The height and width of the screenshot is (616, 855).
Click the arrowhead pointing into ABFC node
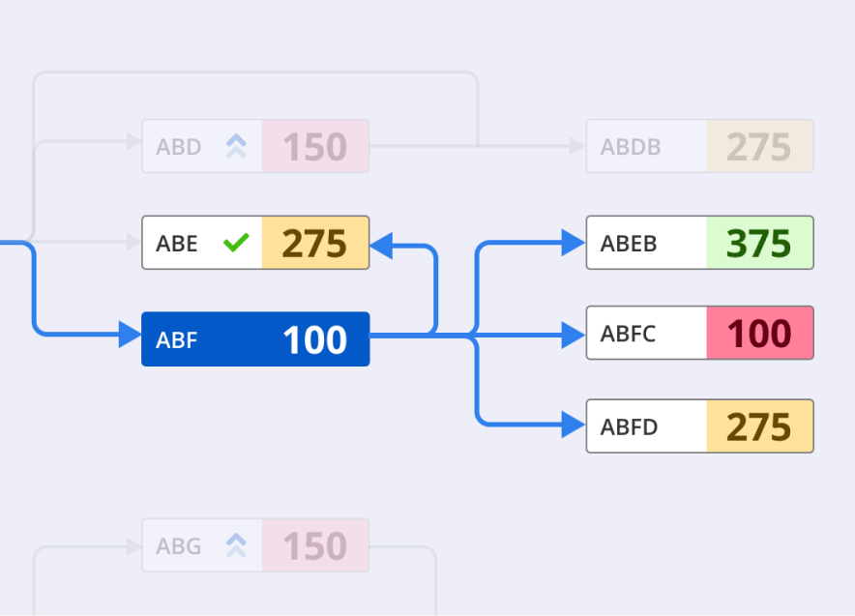[x=574, y=335]
